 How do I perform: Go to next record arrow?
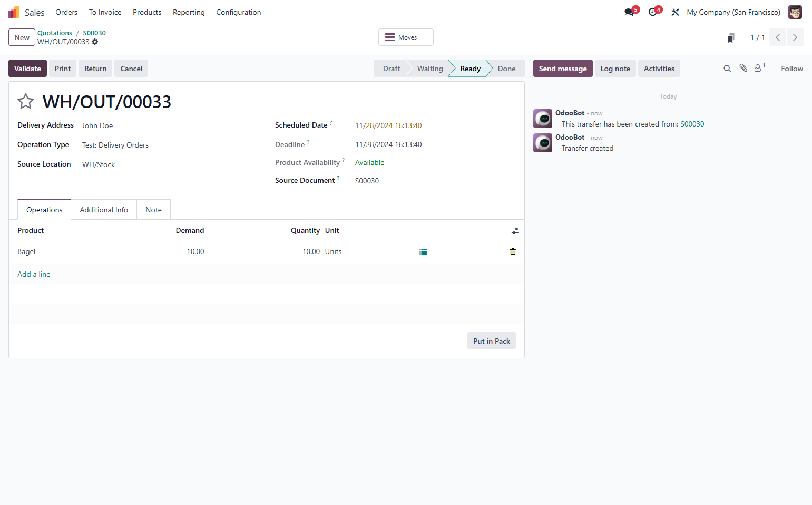[795, 37]
